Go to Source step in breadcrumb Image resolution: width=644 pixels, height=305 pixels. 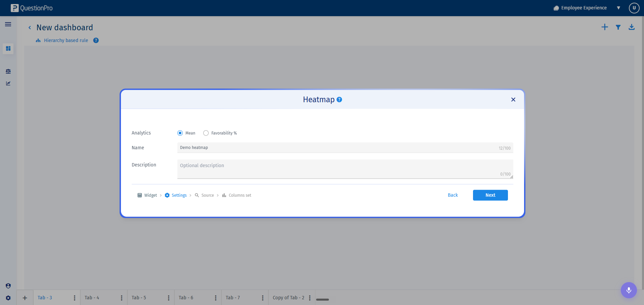(x=204, y=195)
